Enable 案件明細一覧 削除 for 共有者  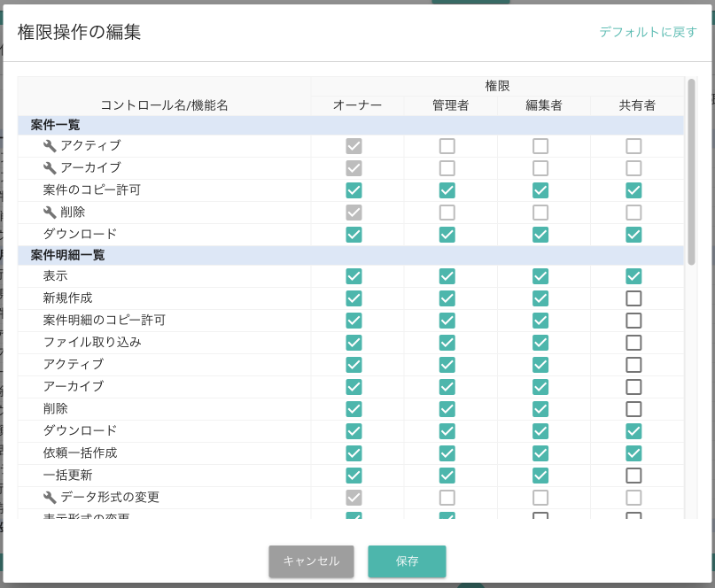click(633, 409)
